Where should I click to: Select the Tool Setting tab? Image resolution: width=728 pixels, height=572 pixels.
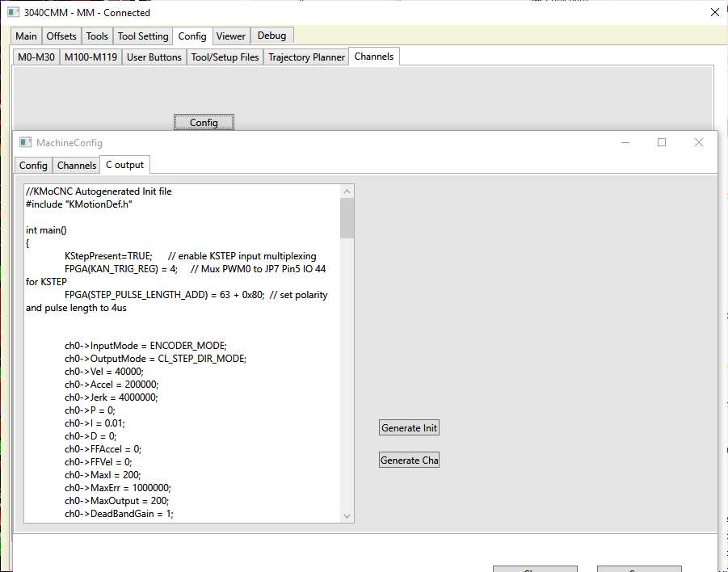click(x=143, y=36)
